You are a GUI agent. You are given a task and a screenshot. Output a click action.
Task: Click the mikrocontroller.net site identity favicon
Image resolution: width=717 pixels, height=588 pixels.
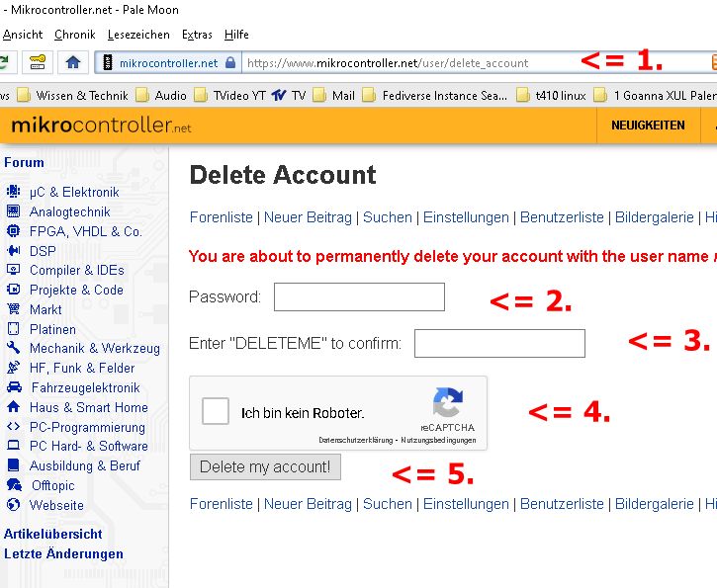[108, 62]
